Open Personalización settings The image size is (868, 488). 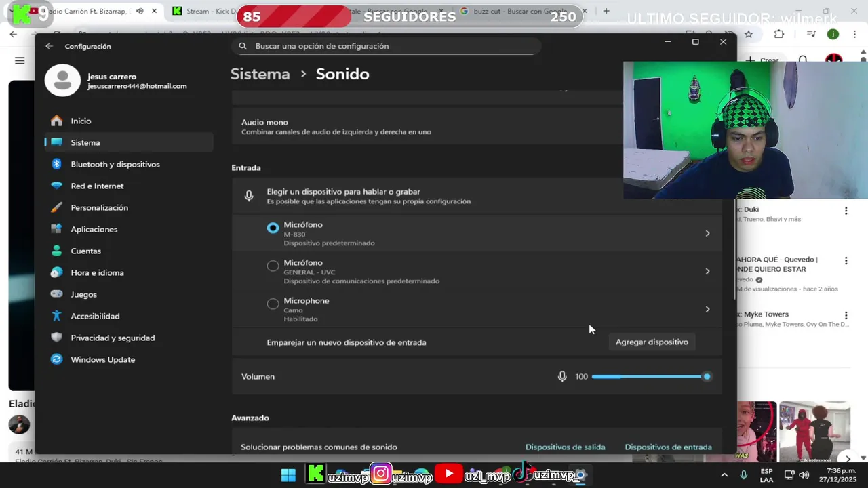(x=129, y=207)
